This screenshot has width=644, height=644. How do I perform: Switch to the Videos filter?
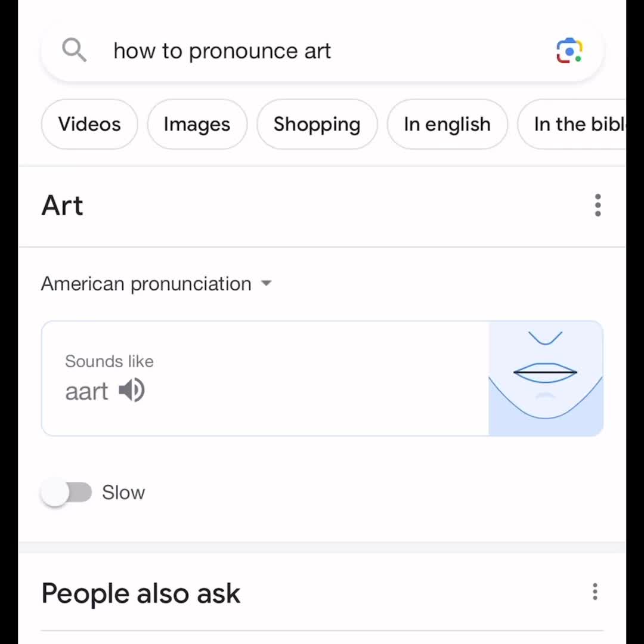(x=89, y=124)
